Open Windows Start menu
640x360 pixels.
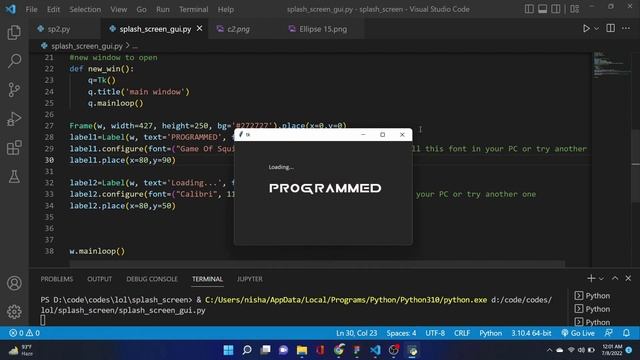click(x=228, y=350)
